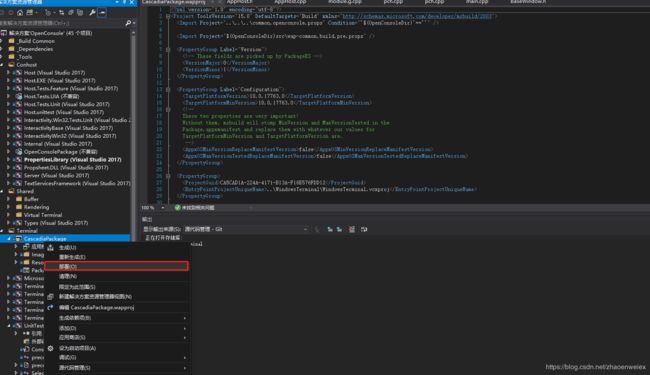Open the Rendering folder under Shared
650x375 pixels.
(36, 207)
